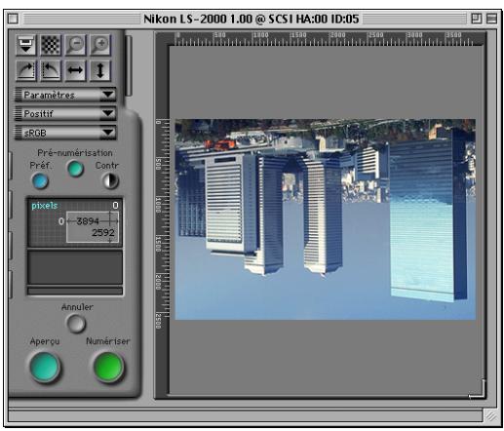This screenshot has width=504, height=431.
Task: Click the eject film icon
Action: coord(26,45)
